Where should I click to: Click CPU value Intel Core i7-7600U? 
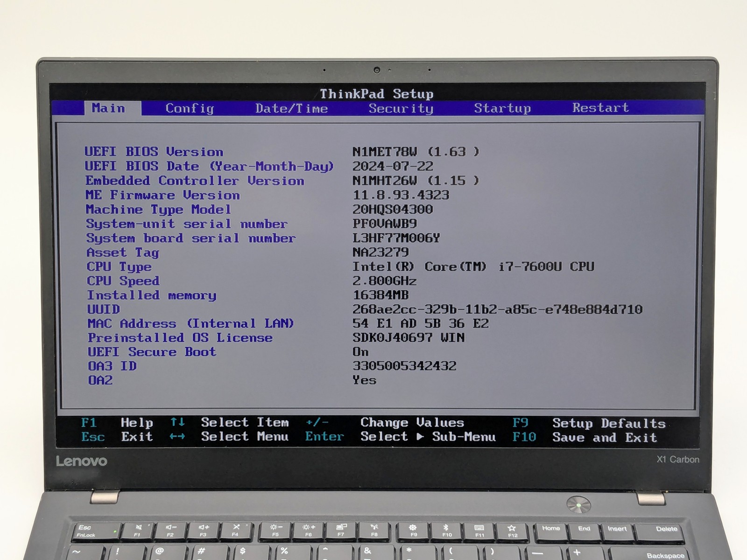(473, 267)
